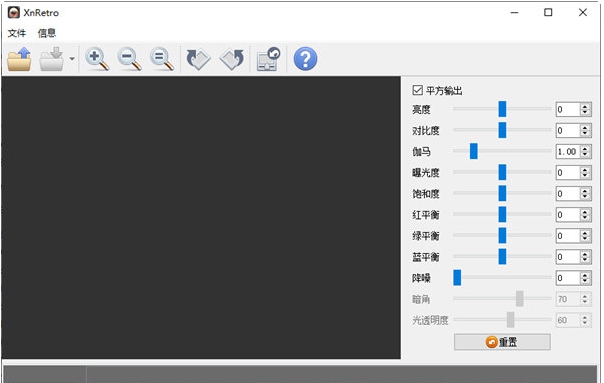Click the 伽马 value field showing 1.00
Viewport: 604px width, 383px height.
point(568,151)
